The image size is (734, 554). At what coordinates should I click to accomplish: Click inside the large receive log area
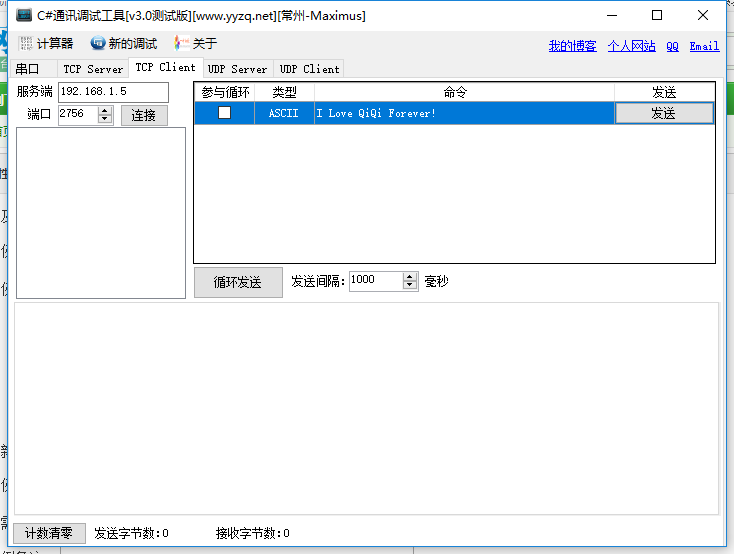pos(367,409)
